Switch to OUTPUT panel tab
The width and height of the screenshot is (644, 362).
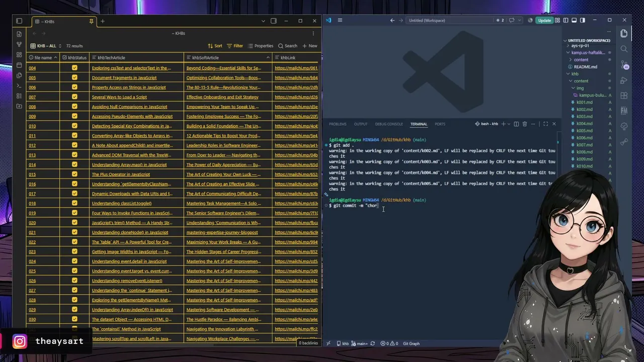pos(361,124)
